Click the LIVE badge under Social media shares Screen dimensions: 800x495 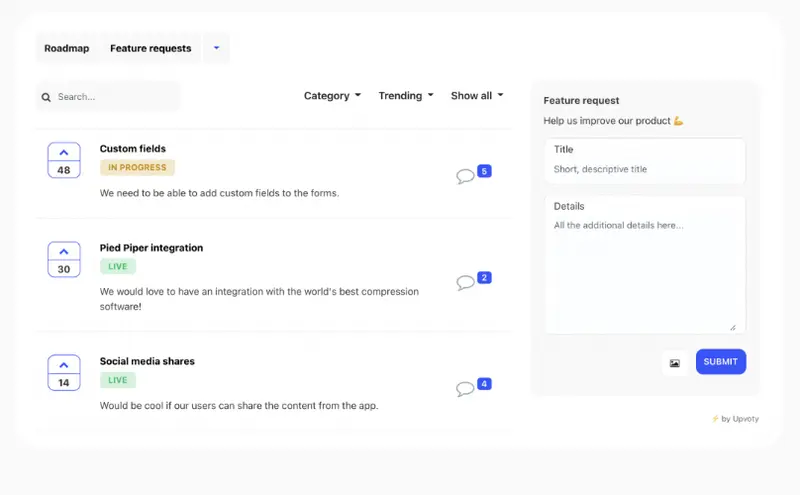pos(118,380)
